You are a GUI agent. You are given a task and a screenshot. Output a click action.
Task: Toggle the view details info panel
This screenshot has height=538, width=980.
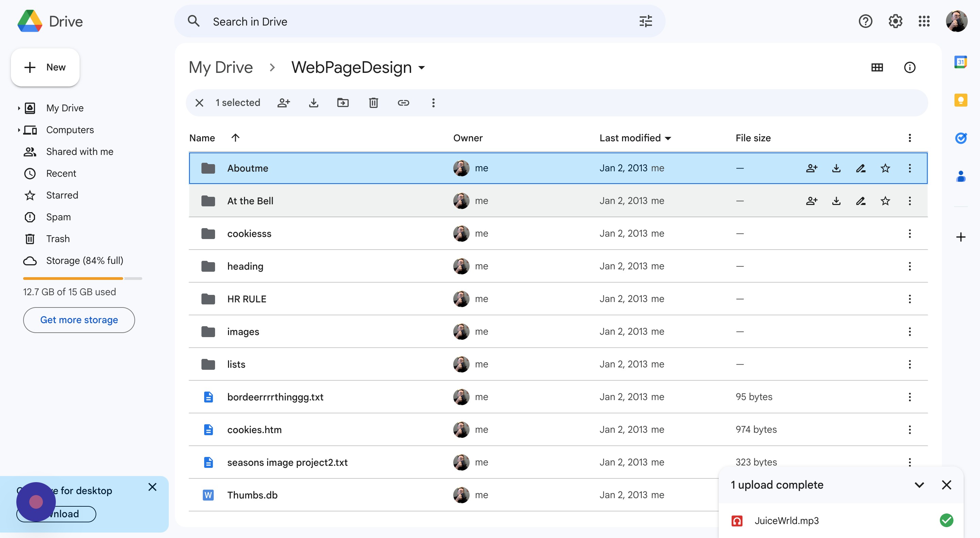point(909,68)
